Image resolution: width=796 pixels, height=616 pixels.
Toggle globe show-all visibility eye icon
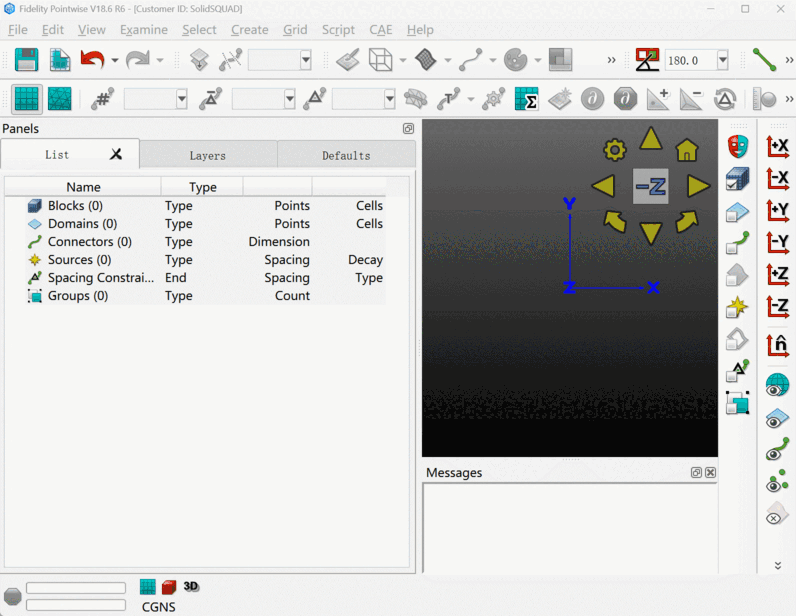pyautogui.click(x=778, y=384)
